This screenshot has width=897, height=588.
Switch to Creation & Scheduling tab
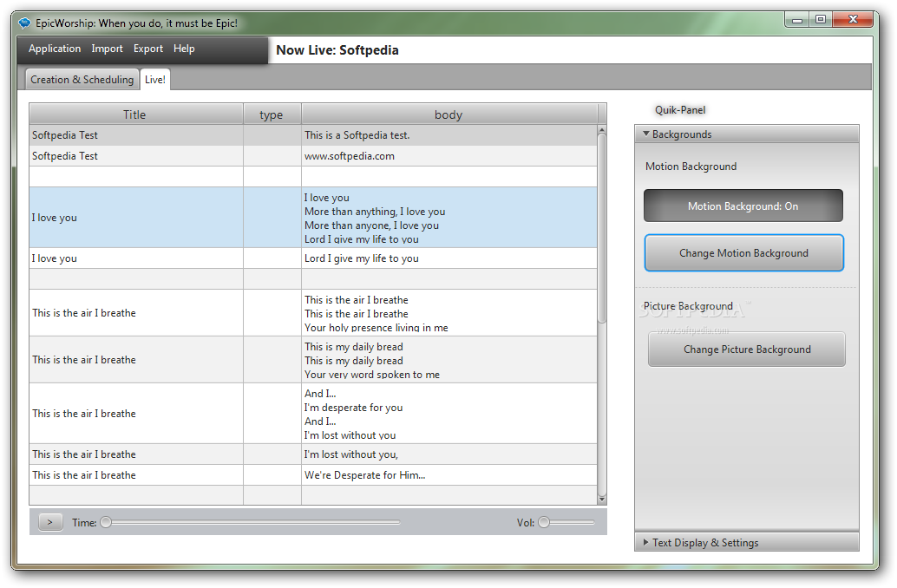pos(82,80)
